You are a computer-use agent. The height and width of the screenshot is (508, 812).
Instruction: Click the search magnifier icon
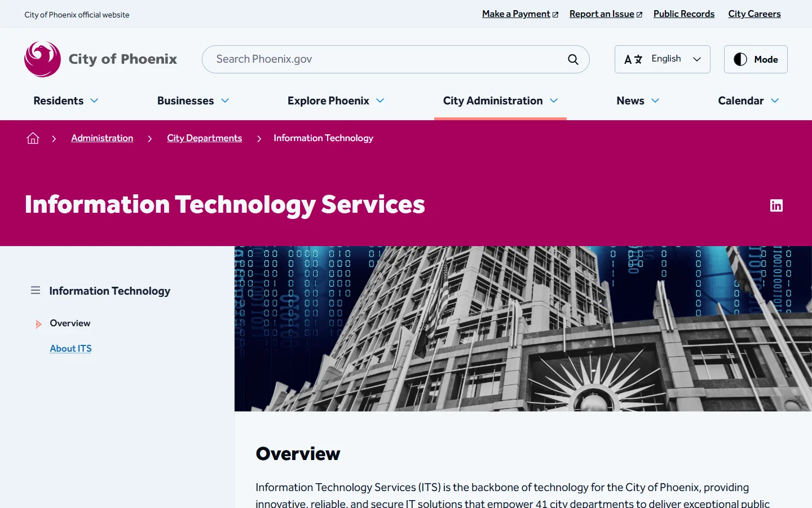tap(573, 59)
